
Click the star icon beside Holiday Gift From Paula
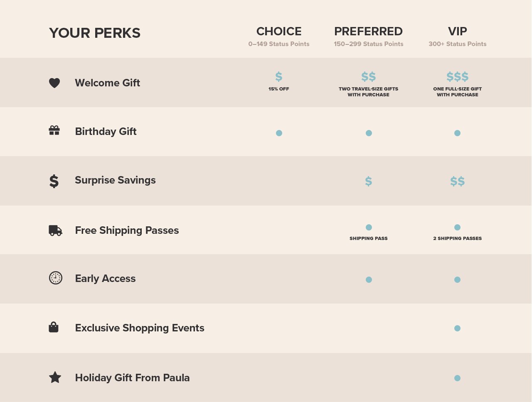(55, 377)
